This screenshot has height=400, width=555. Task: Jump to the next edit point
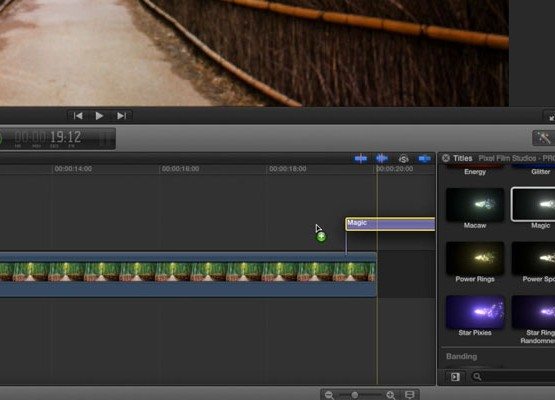pyautogui.click(x=121, y=116)
